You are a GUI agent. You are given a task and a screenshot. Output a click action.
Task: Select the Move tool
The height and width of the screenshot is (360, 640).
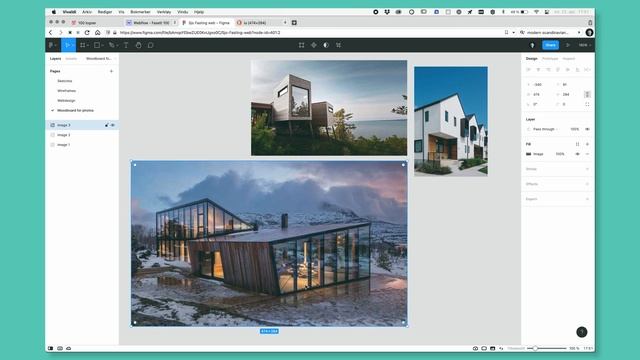click(67, 45)
